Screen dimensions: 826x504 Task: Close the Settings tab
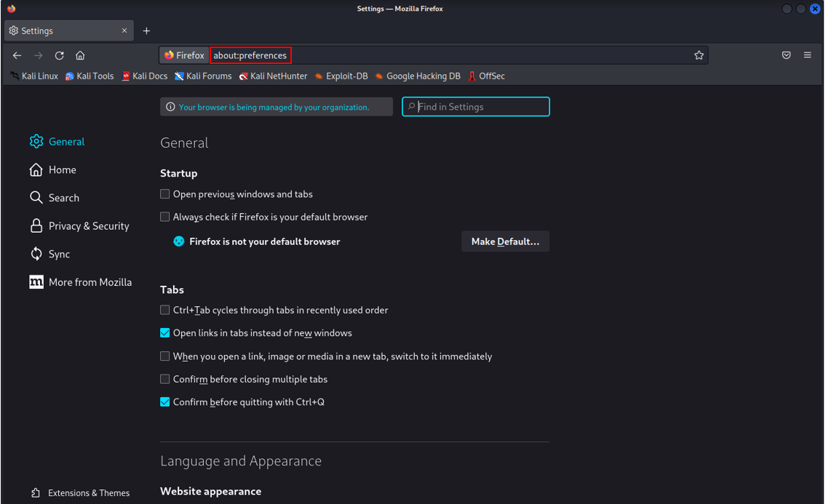124,31
